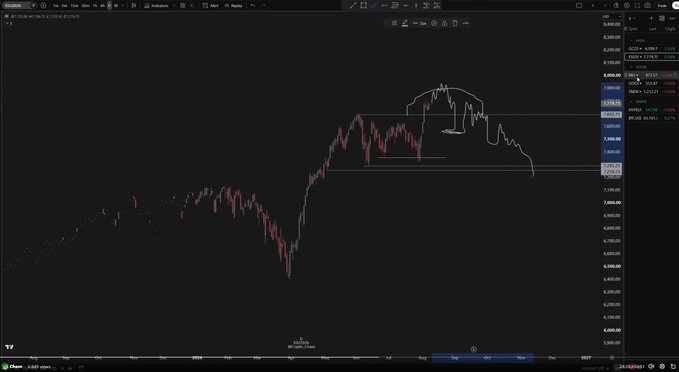The image size is (679, 372).
Task: Click the undo arrow
Action: [x=253, y=6]
